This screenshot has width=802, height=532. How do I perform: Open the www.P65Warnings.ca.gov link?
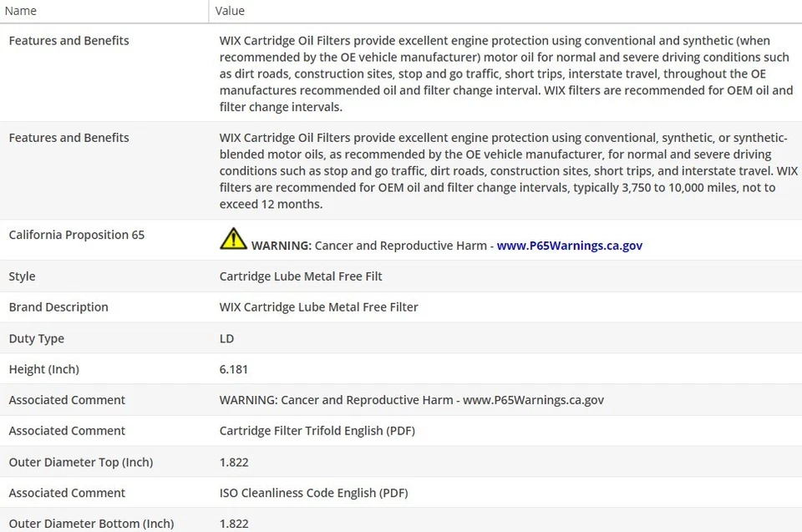[x=569, y=246]
